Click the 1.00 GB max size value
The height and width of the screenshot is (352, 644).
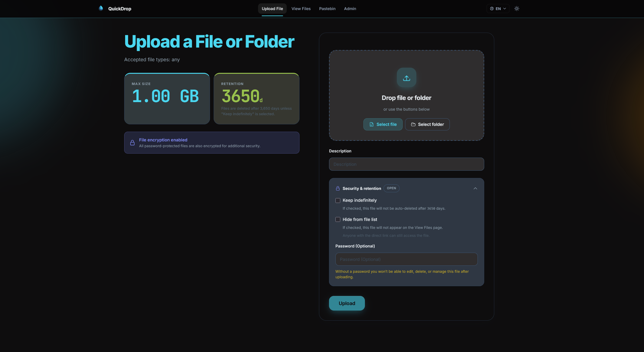click(165, 96)
